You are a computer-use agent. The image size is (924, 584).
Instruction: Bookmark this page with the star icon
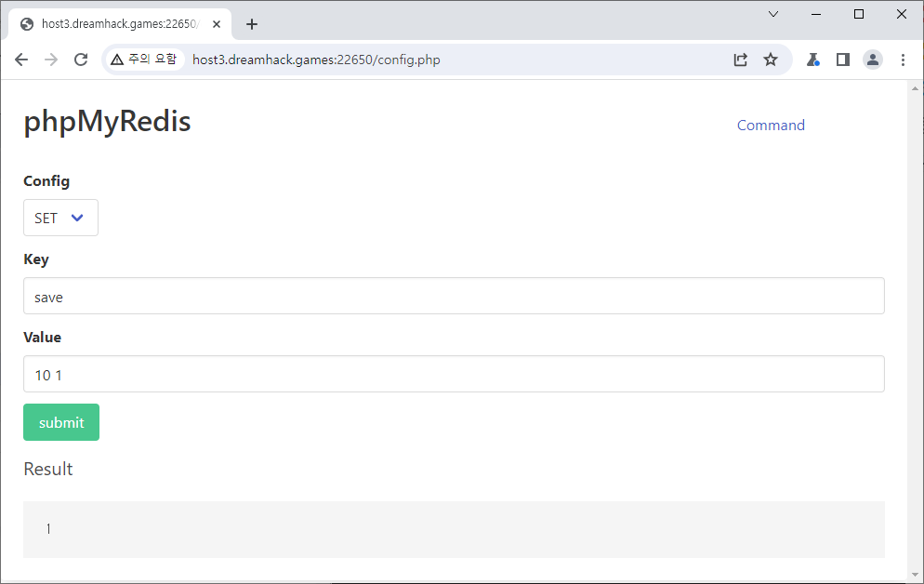click(x=771, y=60)
